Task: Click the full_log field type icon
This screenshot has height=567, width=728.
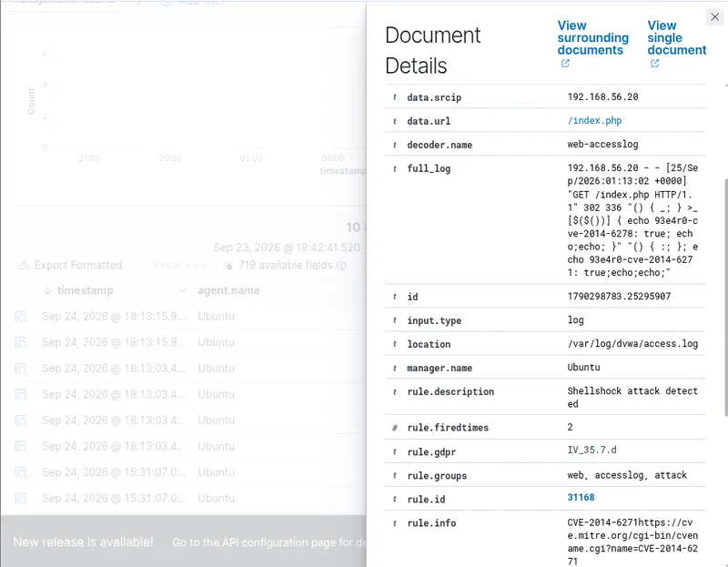Action: pos(395,168)
